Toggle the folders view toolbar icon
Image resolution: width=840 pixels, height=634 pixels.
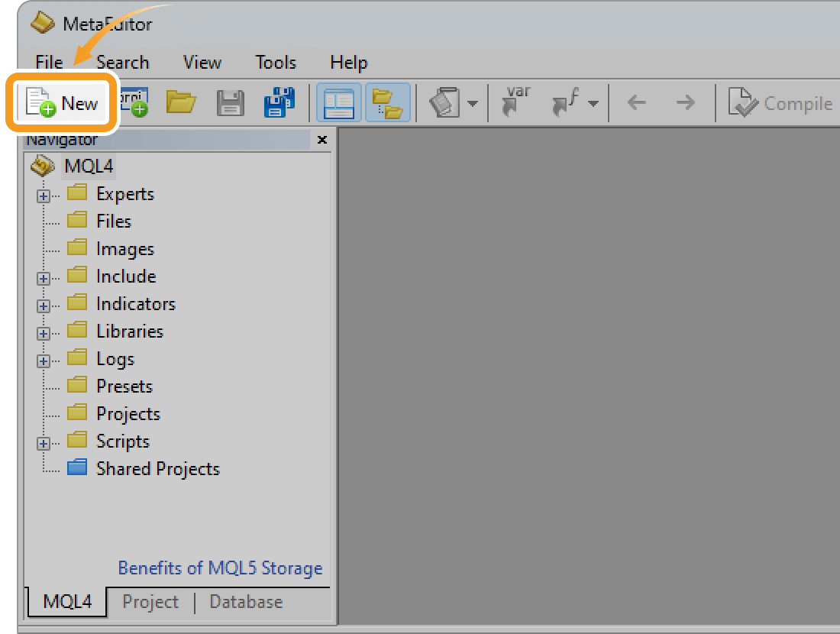click(x=388, y=102)
